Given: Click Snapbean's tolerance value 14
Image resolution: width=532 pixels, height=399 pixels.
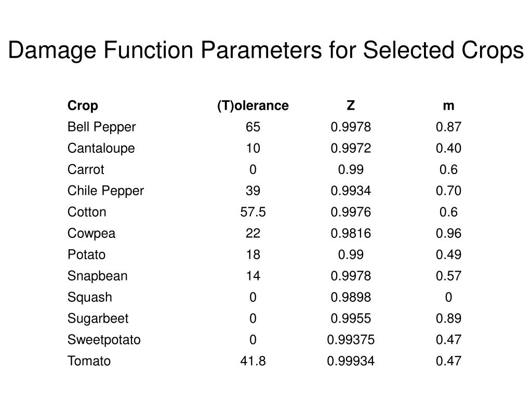Looking at the screenshot, I should pos(253,276).
